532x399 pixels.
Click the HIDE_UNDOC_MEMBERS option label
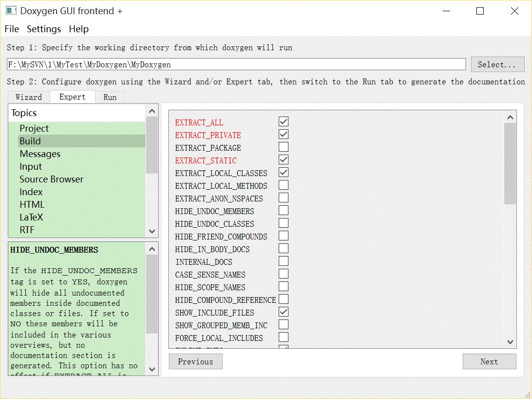pyautogui.click(x=214, y=211)
